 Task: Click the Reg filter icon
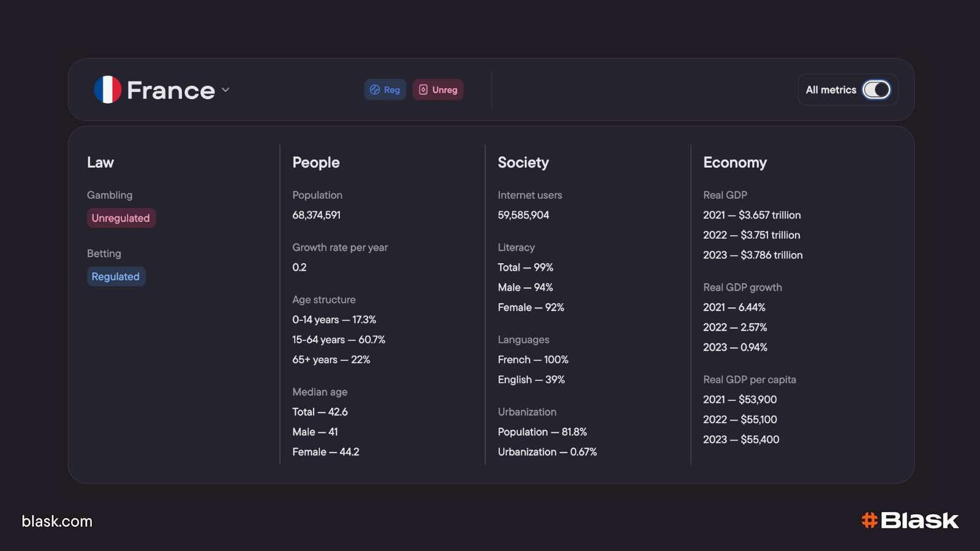(375, 90)
